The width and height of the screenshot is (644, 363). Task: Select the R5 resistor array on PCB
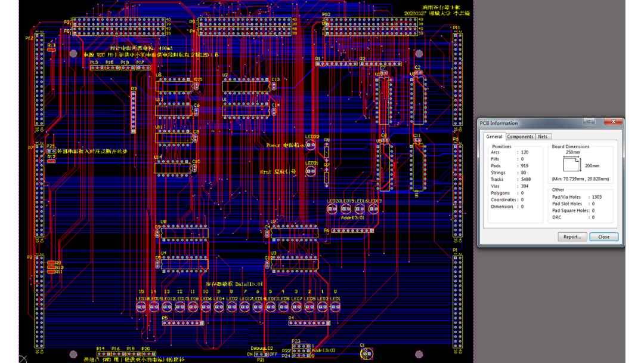click(x=183, y=323)
